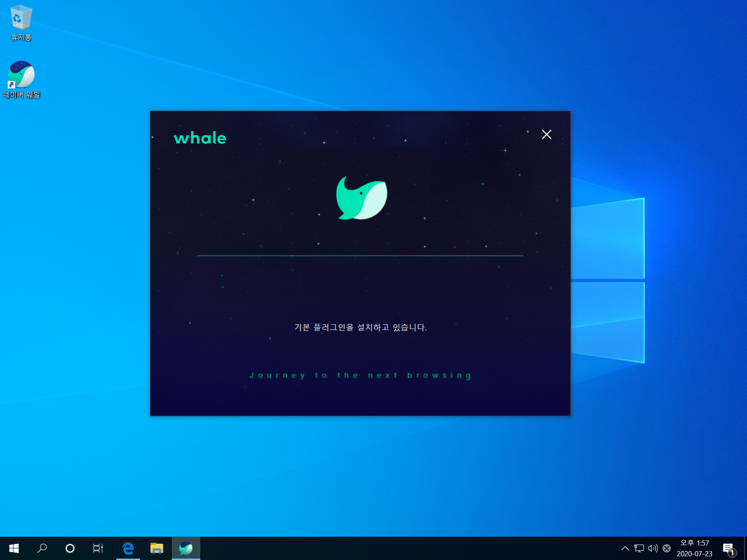Select the Whale installer taskbar button
This screenshot has height=560, width=747.
[x=186, y=548]
